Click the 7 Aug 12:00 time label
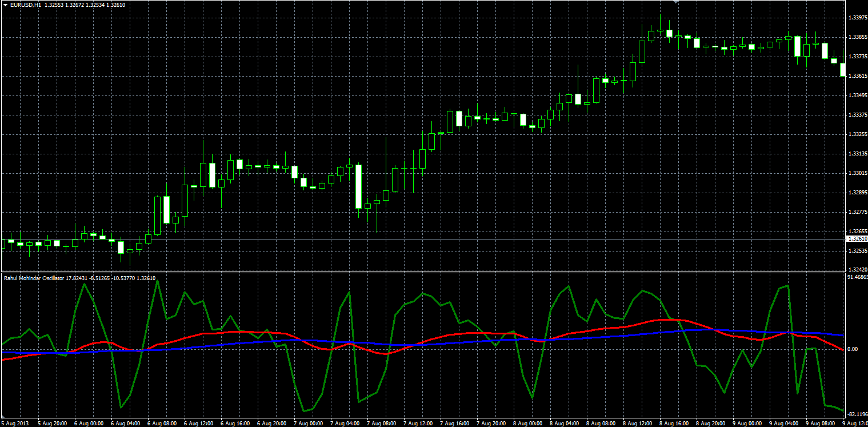 (418, 424)
